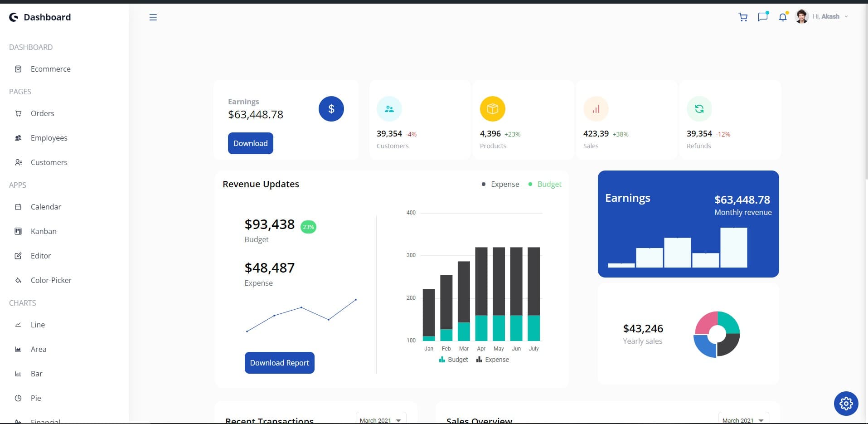The height and width of the screenshot is (424, 868).
Task: Click the products box icon
Action: point(492,109)
